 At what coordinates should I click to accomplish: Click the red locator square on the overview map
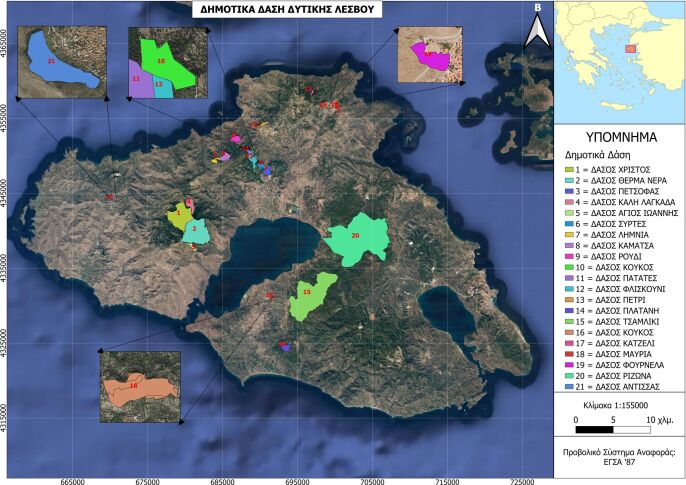pos(630,48)
